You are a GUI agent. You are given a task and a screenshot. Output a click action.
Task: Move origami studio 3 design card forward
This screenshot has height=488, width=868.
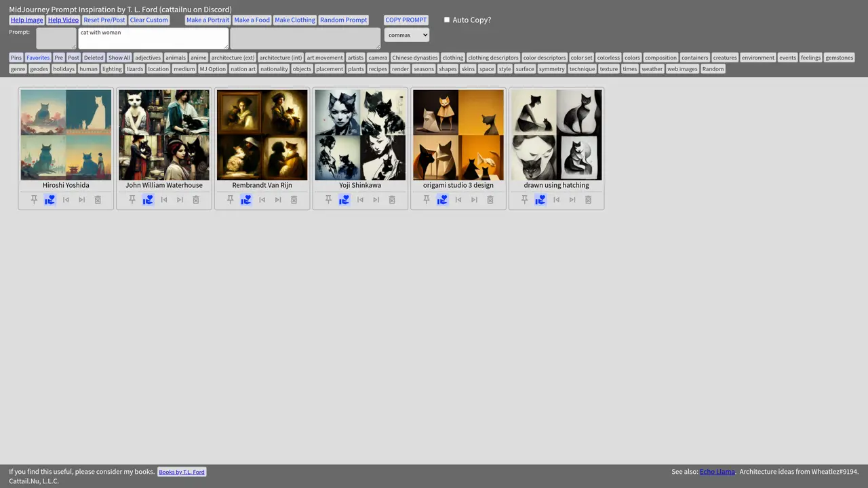(x=474, y=200)
